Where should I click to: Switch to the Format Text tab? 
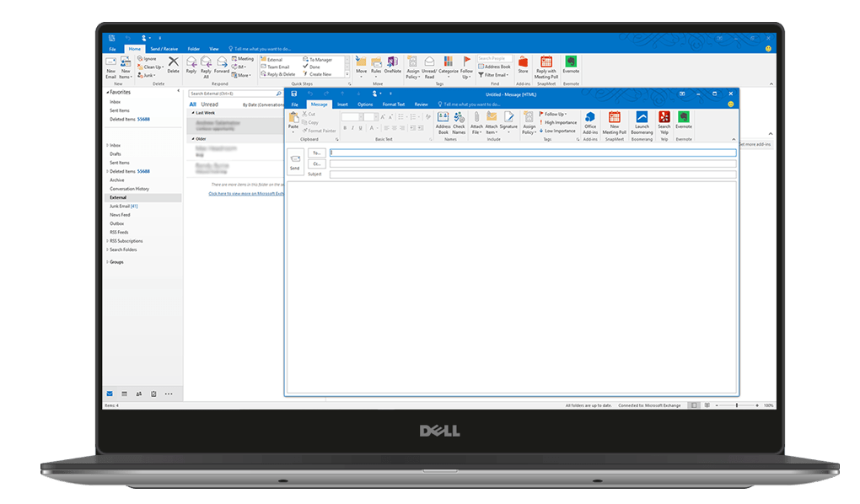394,105
